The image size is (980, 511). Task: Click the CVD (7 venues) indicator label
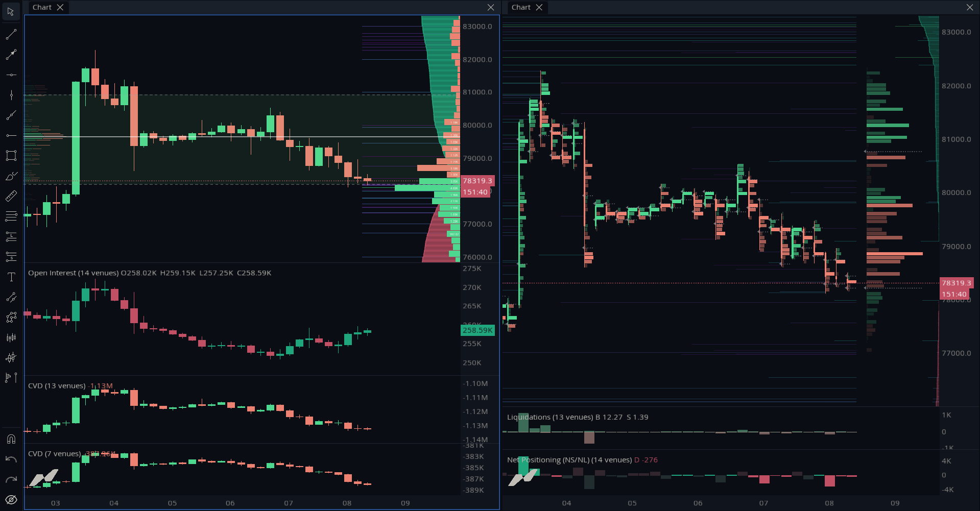tap(55, 454)
